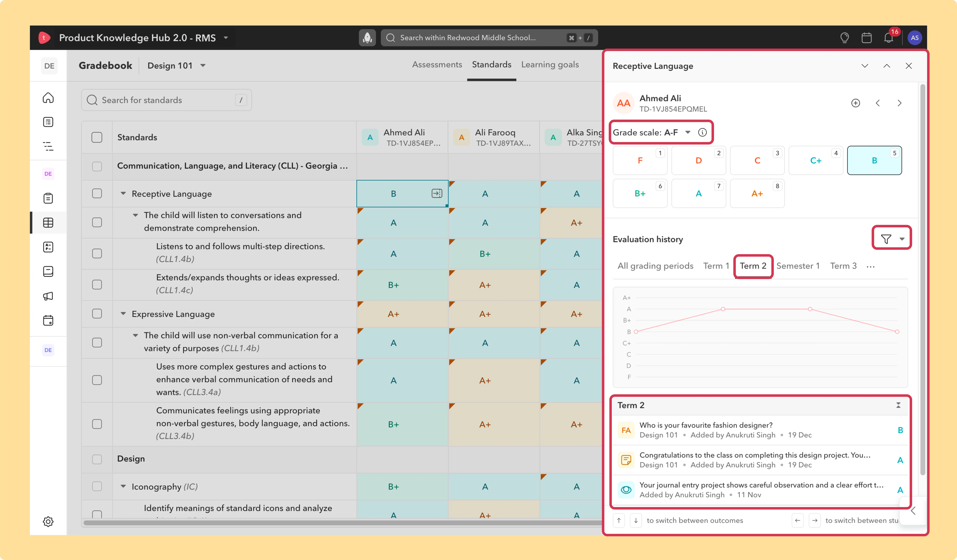Screen dimensions: 957x560
Task: Collapse the Expressive Language tree row
Action: point(123,314)
